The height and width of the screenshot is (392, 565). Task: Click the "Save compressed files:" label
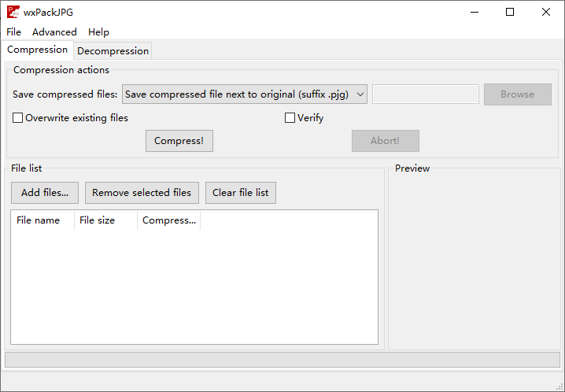pos(65,94)
